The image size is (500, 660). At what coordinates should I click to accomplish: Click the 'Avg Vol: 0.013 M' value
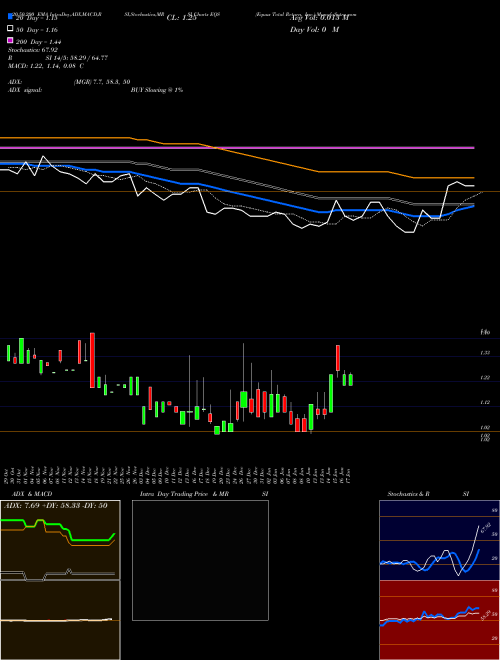(319, 18)
